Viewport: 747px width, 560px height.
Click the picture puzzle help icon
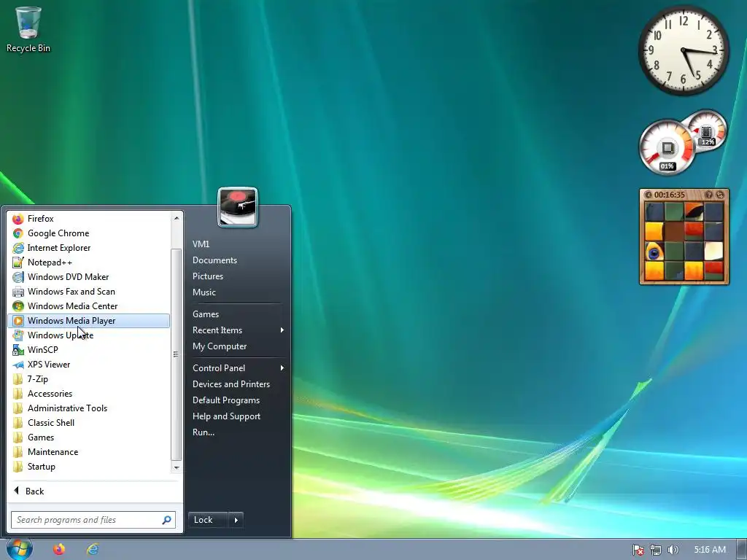tap(709, 195)
